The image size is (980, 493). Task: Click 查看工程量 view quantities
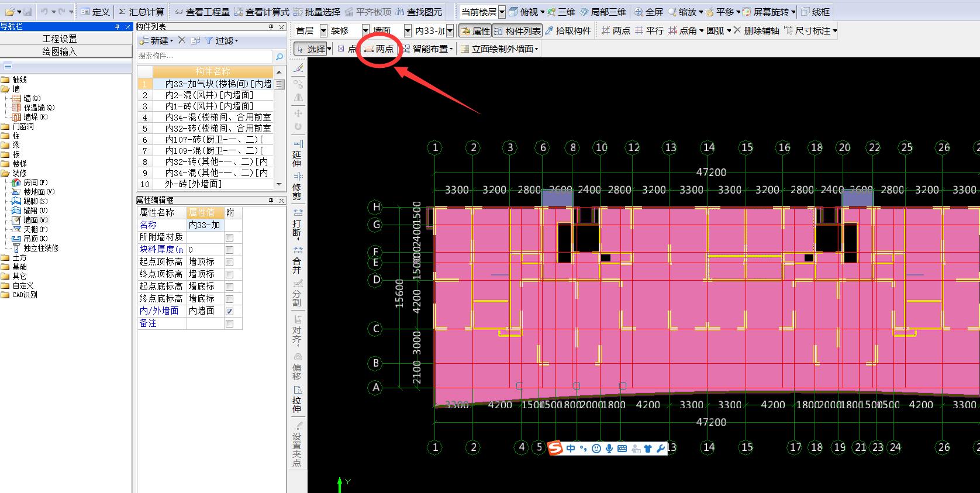point(202,12)
